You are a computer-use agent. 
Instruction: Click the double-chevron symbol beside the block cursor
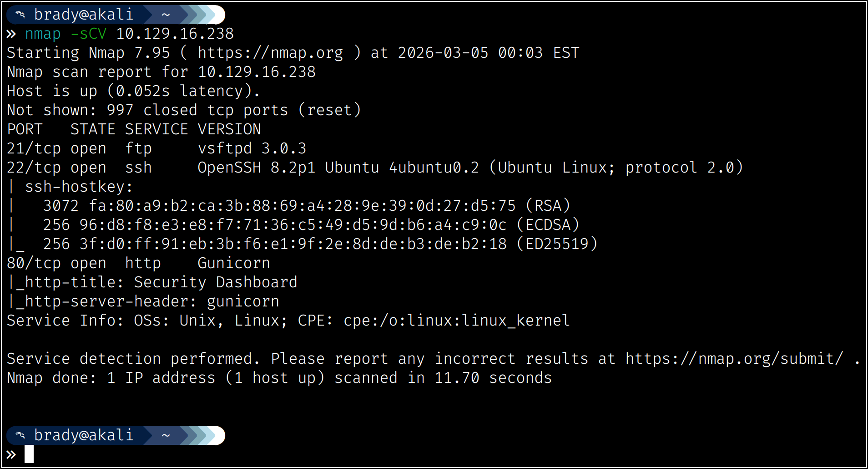click(x=11, y=454)
